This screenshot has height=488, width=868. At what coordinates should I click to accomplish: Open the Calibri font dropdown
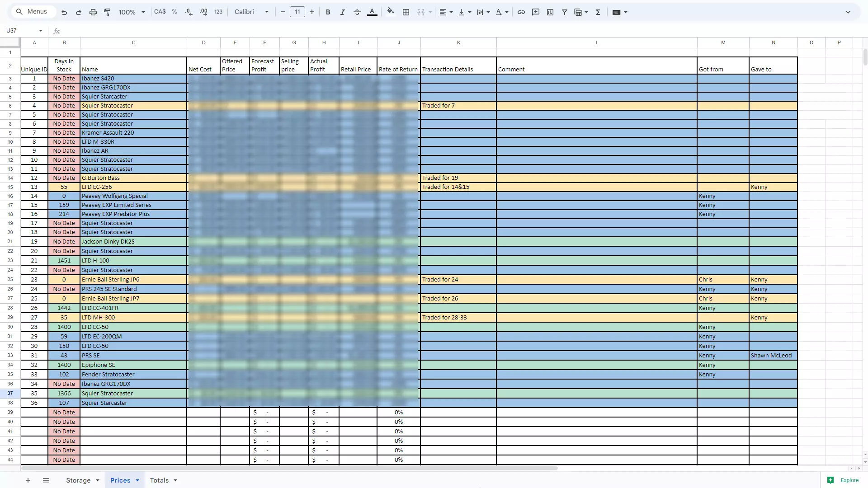point(251,12)
